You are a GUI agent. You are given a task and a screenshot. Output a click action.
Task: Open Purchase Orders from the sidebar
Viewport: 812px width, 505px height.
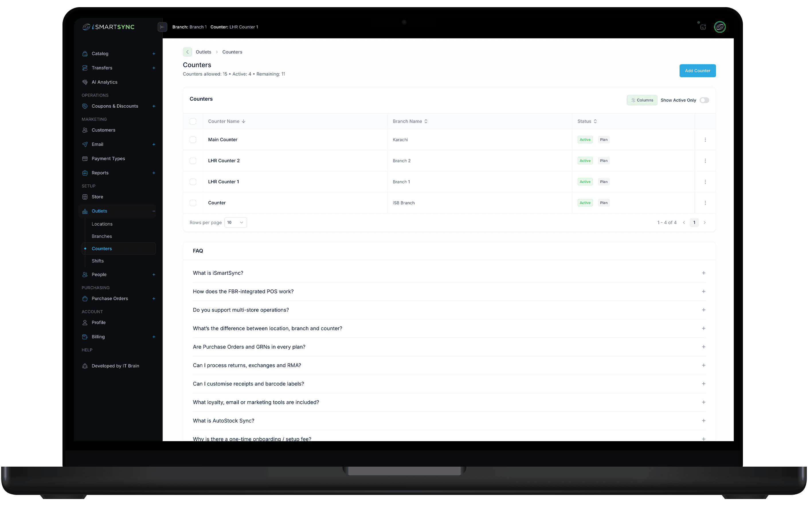110,298
